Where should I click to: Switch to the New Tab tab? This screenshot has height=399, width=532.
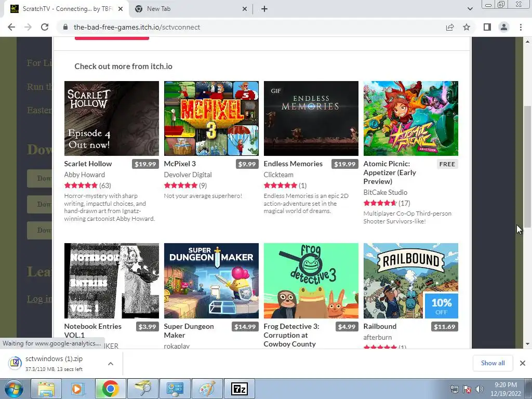coord(190,9)
